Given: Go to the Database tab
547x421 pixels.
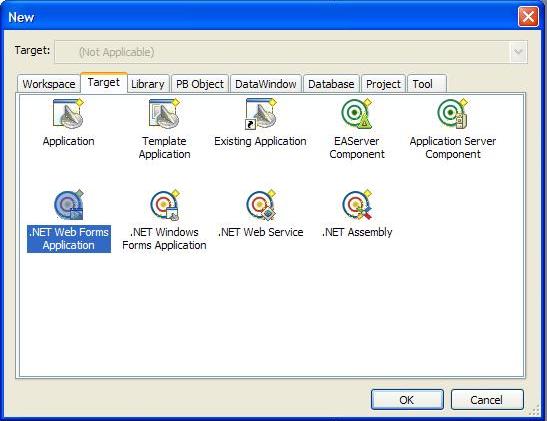Looking at the screenshot, I should coord(331,84).
